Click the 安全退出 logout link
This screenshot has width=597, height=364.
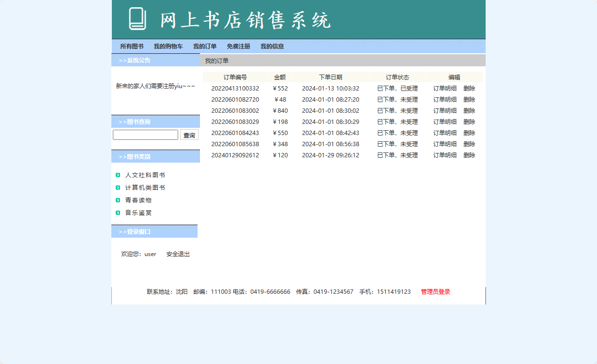pyautogui.click(x=177, y=254)
